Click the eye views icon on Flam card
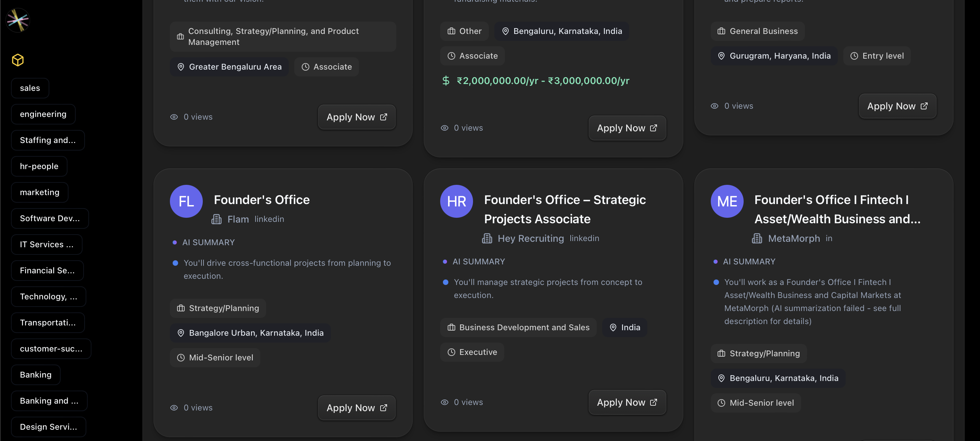980x441 pixels. 174,408
